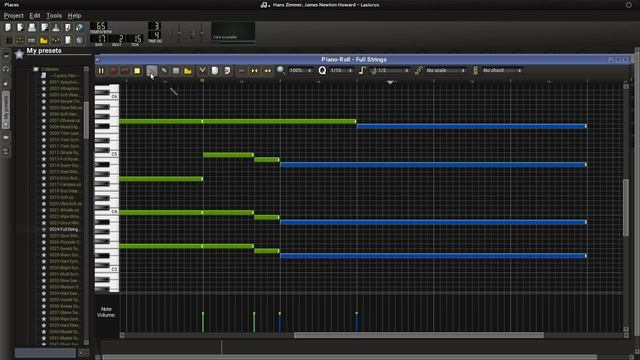Click the Piano-Roll horizontal scrollbar
The height and width of the screenshot is (360, 640).
point(419,335)
